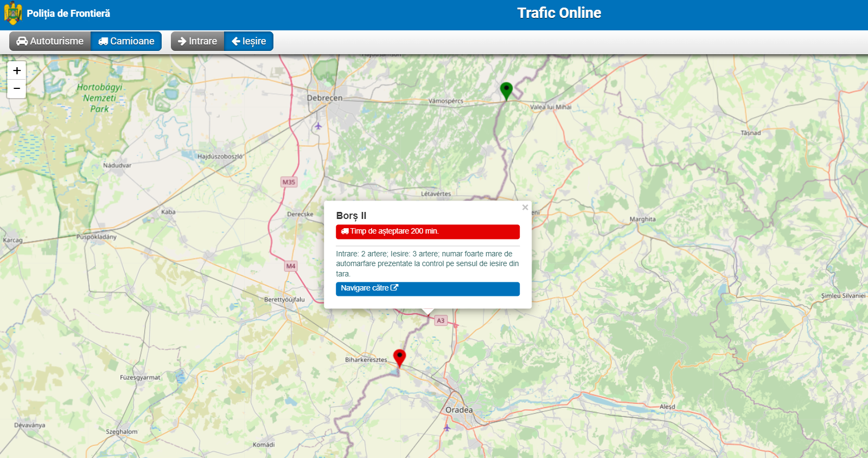Click the airport icon near Debrecen
This screenshot has width=868, height=458.
point(318,126)
